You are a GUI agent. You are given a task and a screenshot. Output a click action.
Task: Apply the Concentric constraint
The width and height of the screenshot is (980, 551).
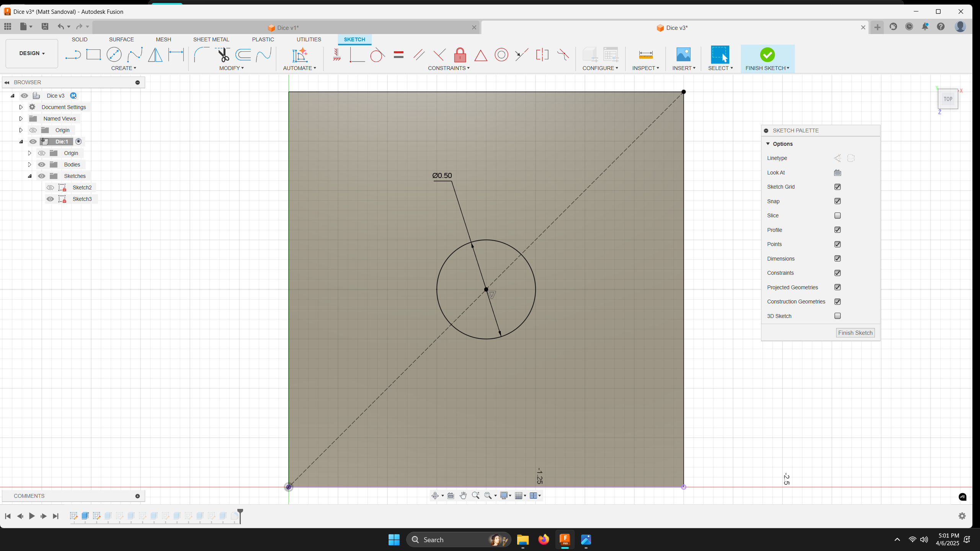click(501, 55)
